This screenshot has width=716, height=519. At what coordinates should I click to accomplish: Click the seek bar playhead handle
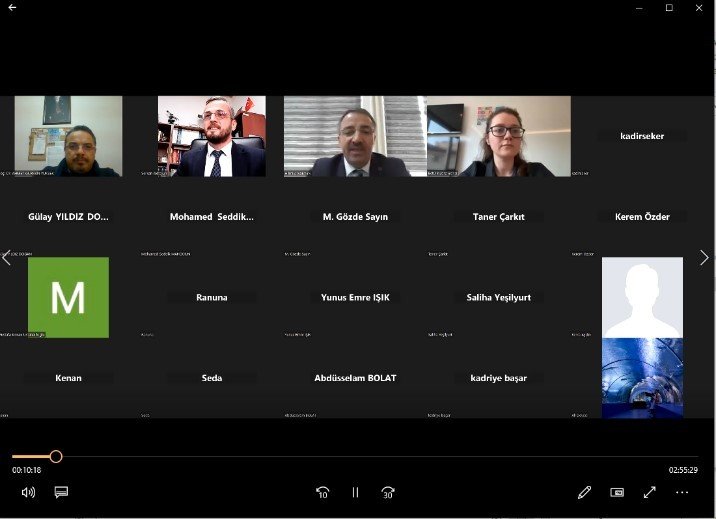(56, 456)
